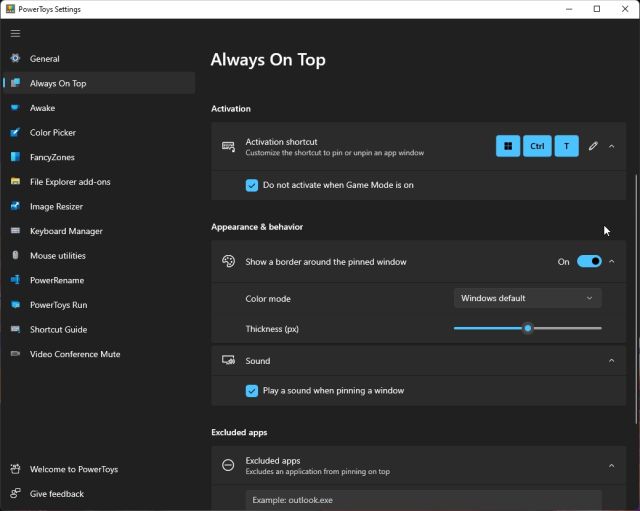Click the palette icon beside border setting
The height and width of the screenshot is (511, 640).
(228, 261)
